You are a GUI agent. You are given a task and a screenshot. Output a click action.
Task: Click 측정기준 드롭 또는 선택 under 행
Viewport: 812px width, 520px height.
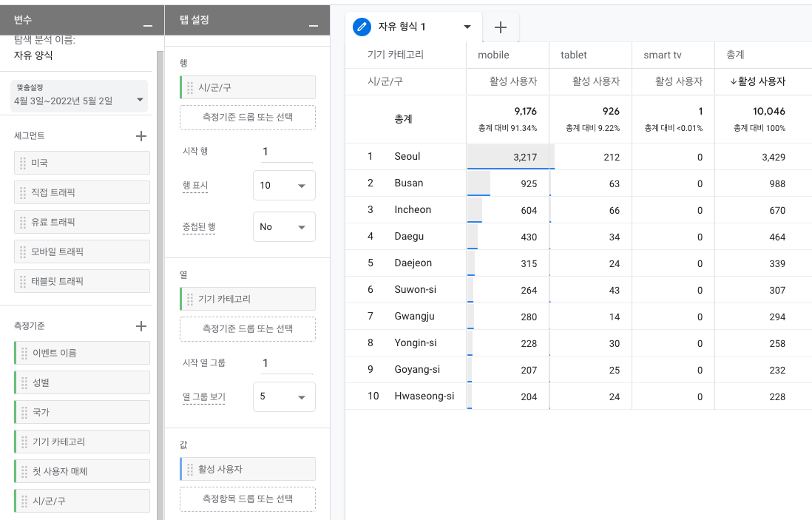pyautogui.click(x=248, y=118)
